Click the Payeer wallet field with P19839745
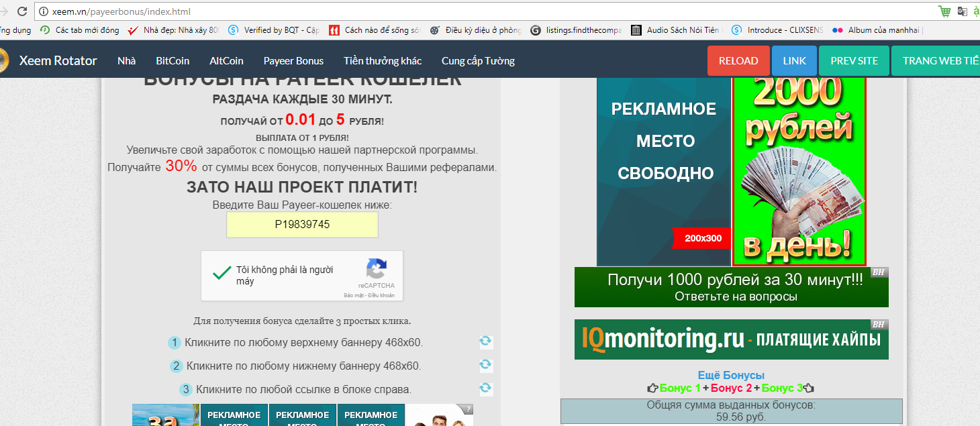 click(x=302, y=225)
